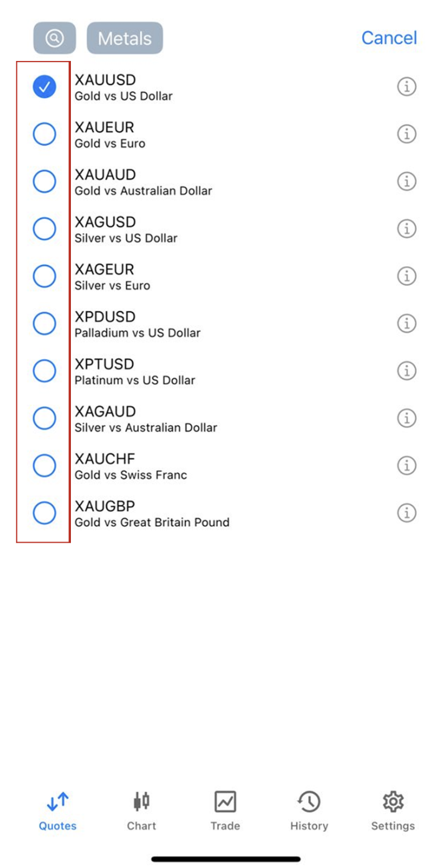Show info for XAUEUR symbol
The height and width of the screenshot is (868, 448).
click(406, 134)
